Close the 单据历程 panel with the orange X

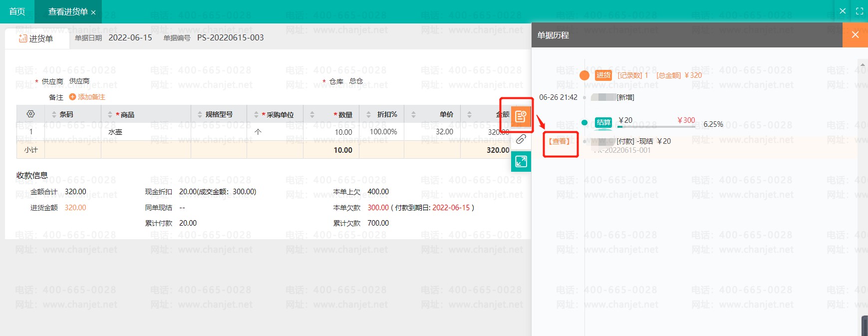point(855,35)
